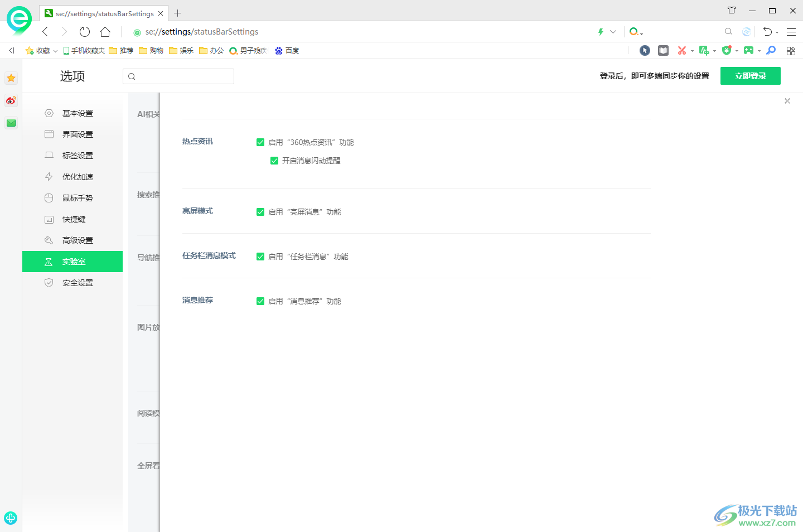Image resolution: width=803 pixels, height=532 pixels.
Task: Expand the address bar dropdown chevron
Action: 613,32
